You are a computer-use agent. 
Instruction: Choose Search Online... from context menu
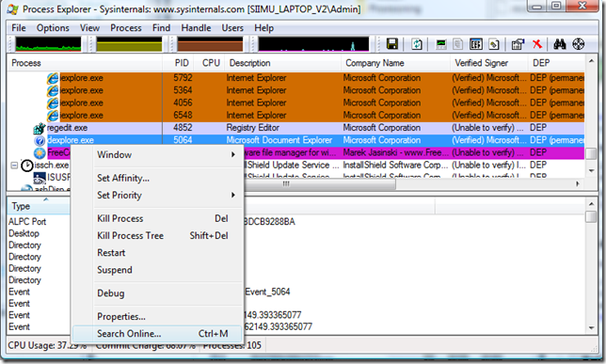pos(158,334)
